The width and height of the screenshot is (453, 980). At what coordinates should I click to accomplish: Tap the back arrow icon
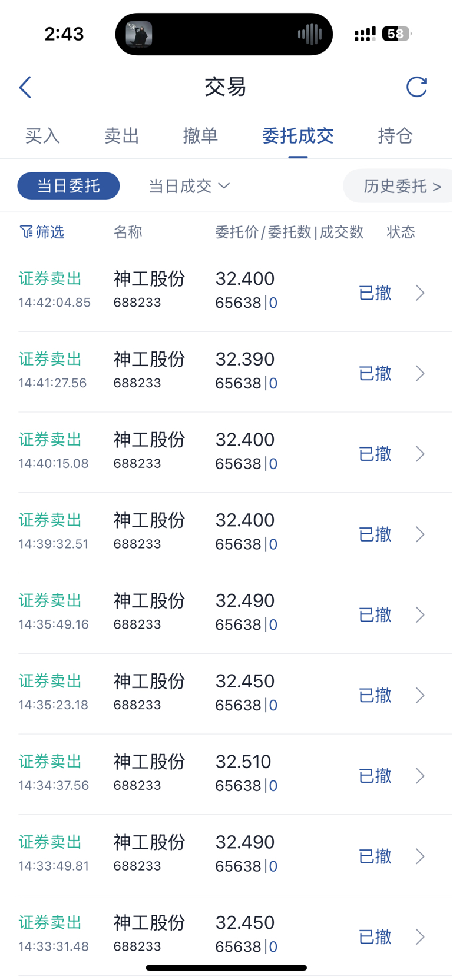[25, 87]
